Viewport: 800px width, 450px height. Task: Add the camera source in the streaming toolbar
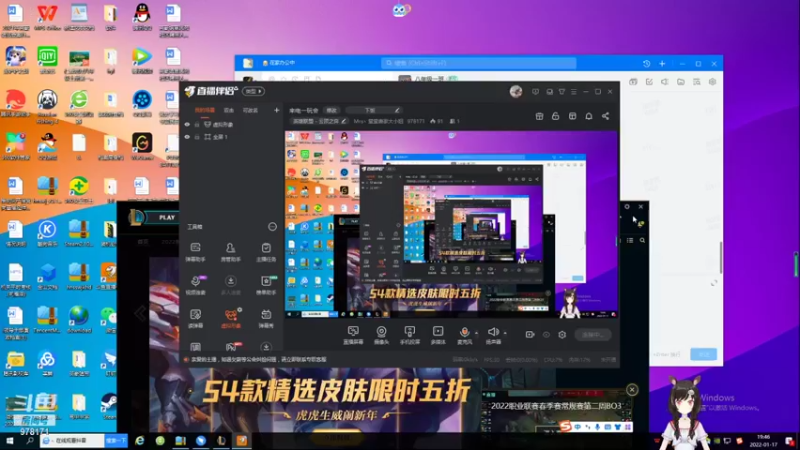point(381,335)
